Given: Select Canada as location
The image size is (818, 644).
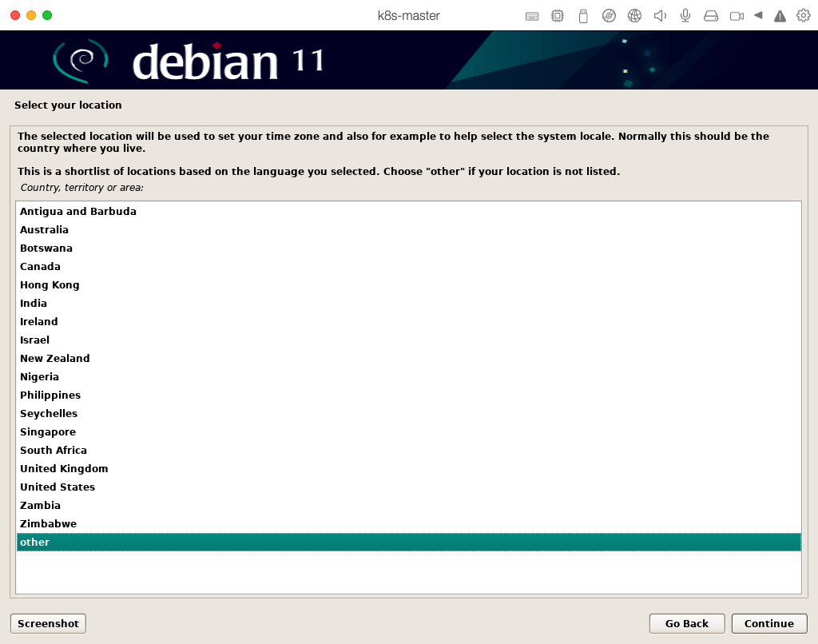Looking at the screenshot, I should click(x=408, y=267).
